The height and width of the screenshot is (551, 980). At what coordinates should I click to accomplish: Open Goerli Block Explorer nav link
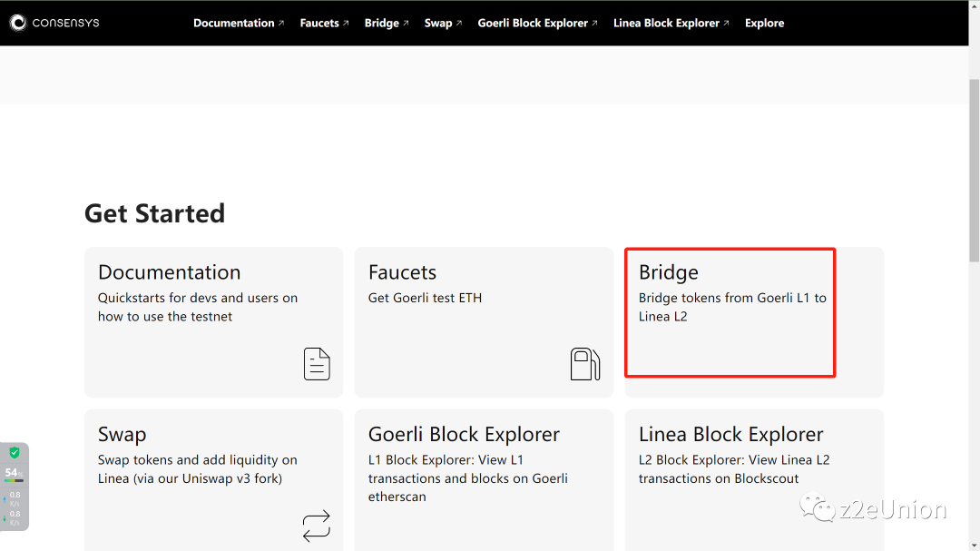pos(533,23)
